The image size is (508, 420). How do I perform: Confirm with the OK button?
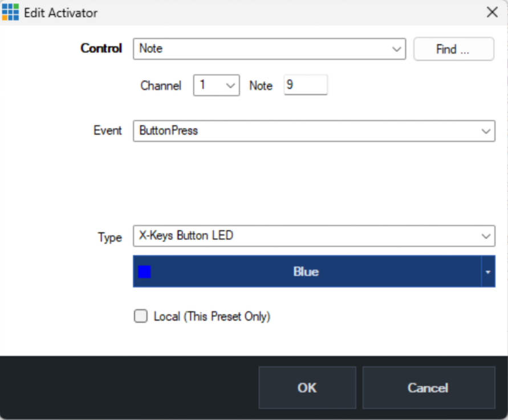tap(307, 388)
